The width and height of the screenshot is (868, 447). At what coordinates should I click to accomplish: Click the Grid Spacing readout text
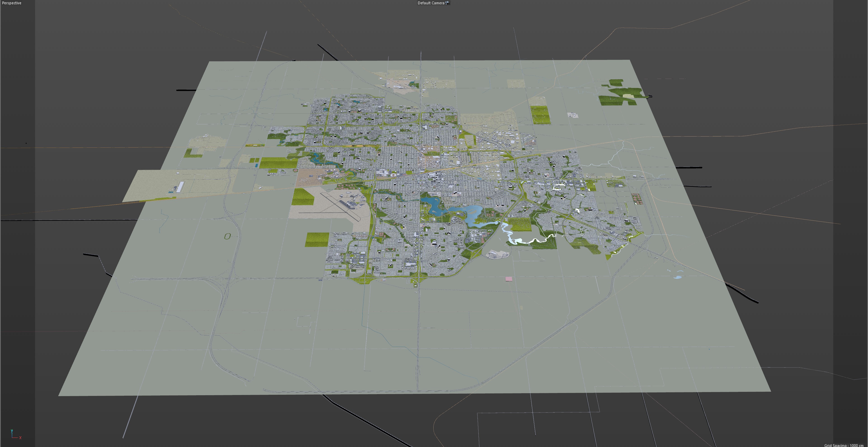click(x=843, y=445)
